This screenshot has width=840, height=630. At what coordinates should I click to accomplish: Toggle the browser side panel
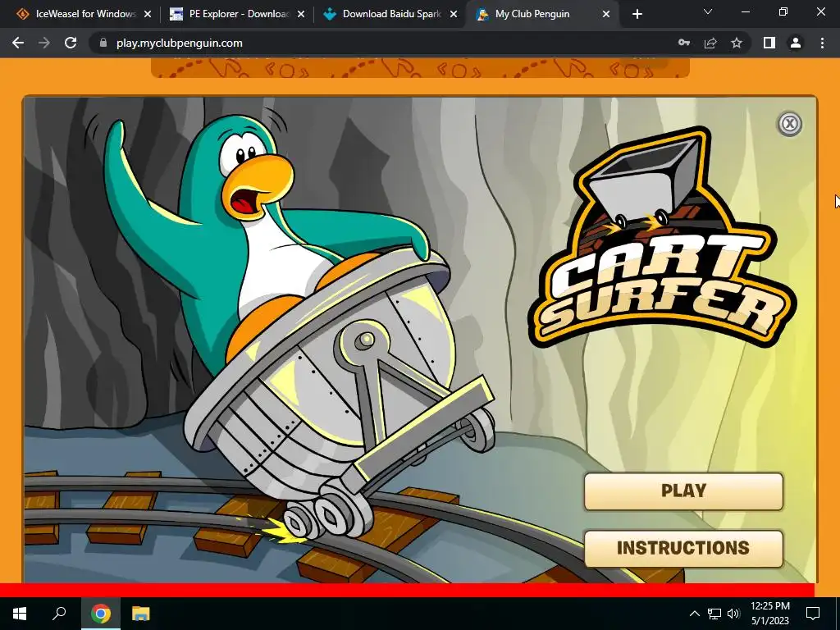click(769, 43)
